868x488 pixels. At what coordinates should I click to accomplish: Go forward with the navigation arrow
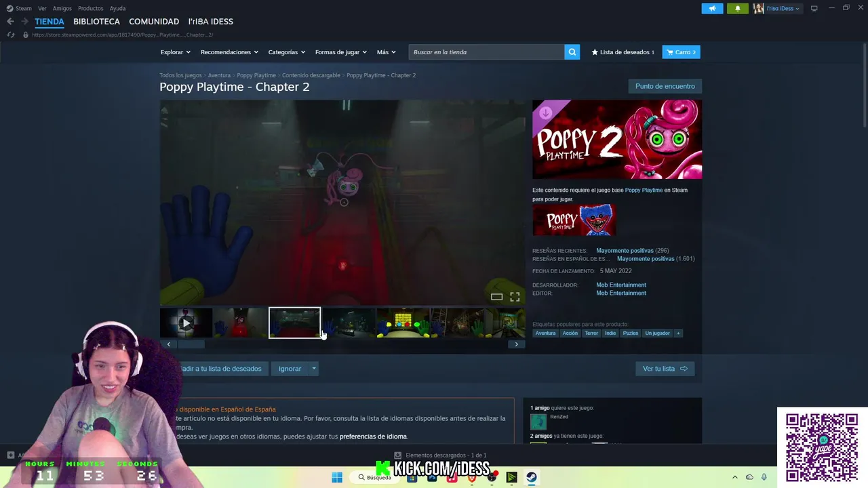coord(24,22)
